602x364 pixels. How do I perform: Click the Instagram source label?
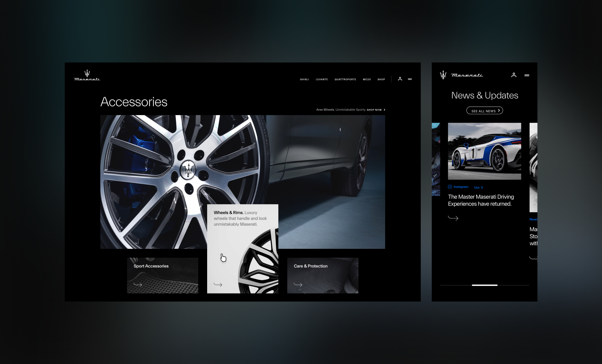[461, 187]
